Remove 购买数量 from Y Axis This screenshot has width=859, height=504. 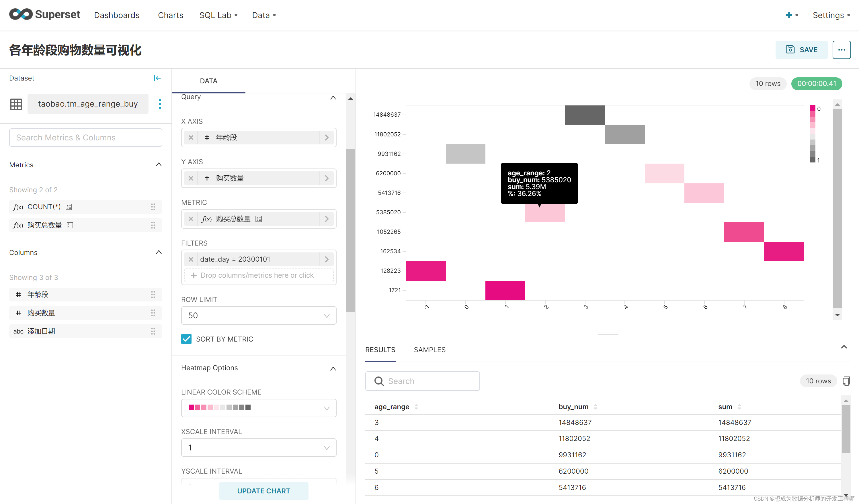[191, 178]
